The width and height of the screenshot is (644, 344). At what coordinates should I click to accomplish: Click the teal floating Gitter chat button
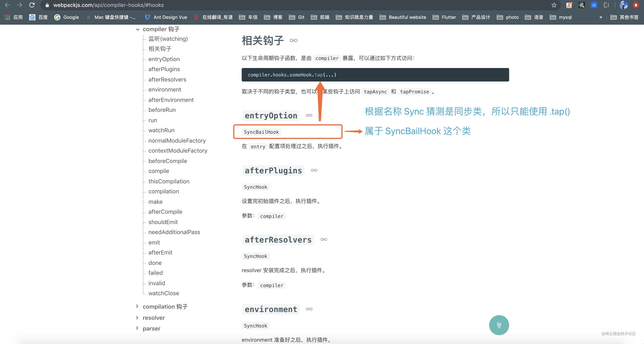pyautogui.click(x=499, y=325)
